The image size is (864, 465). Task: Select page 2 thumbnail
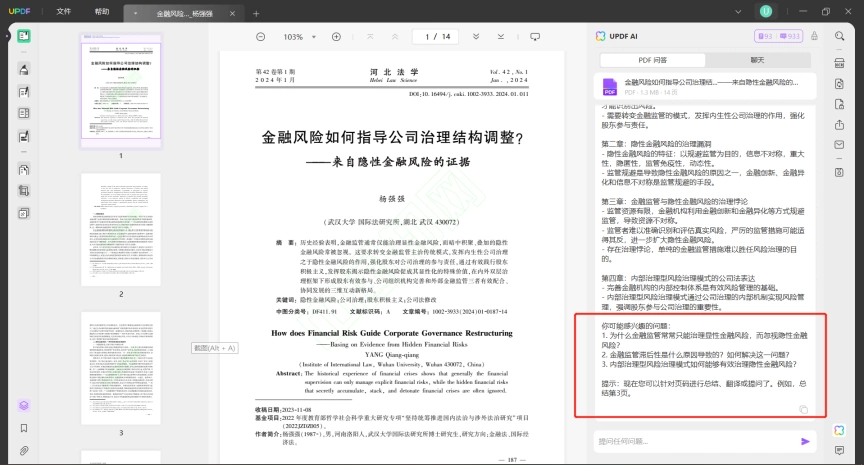tap(121, 229)
